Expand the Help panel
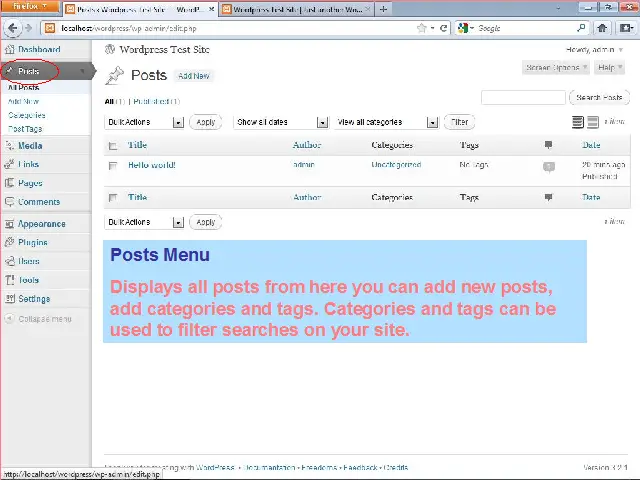Image resolution: width=640 pixels, height=480 pixels. pyautogui.click(x=609, y=67)
